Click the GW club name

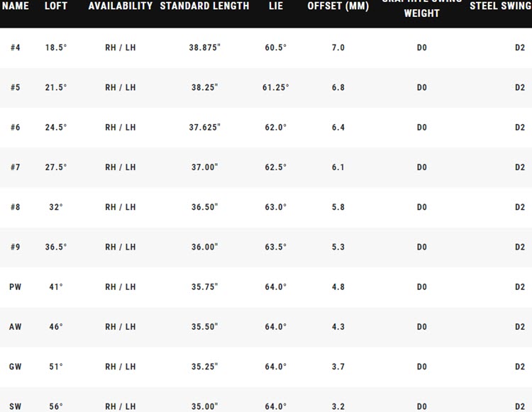16,367
